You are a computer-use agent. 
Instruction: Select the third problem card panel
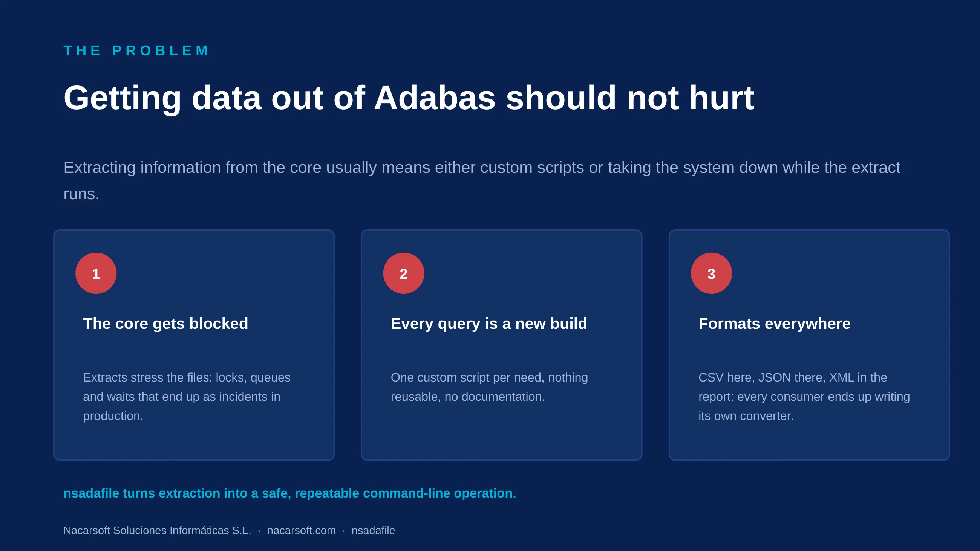(809, 345)
